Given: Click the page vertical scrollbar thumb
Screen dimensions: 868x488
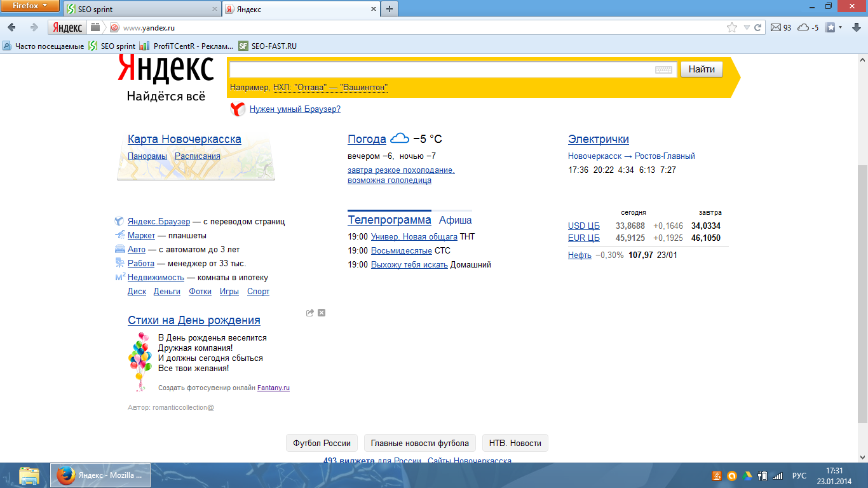Looking at the screenshot, I should tap(862, 294).
